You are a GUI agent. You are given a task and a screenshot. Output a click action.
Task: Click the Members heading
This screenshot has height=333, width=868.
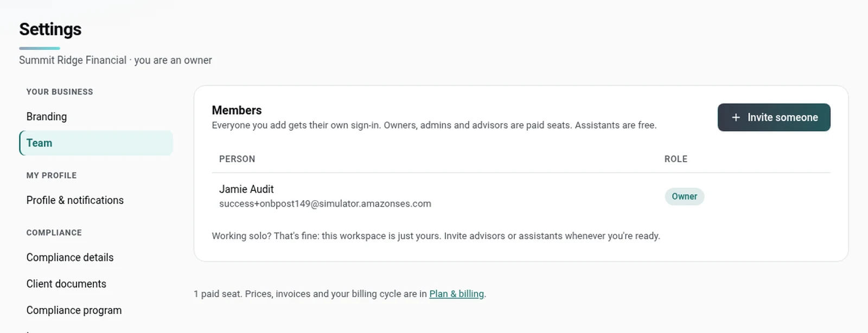coord(237,110)
